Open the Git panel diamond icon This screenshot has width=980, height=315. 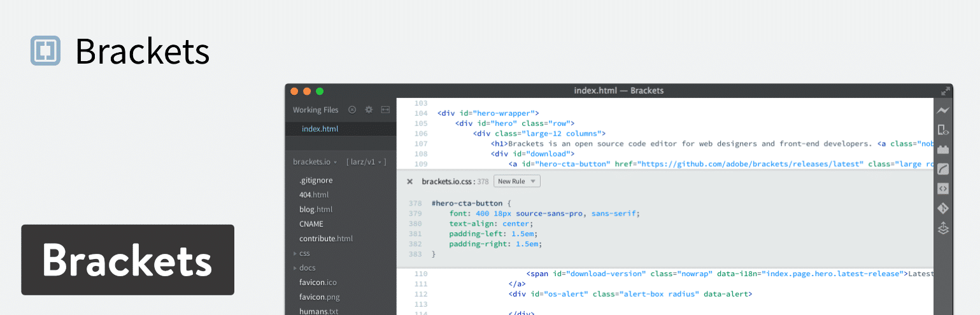click(x=943, y=208)
